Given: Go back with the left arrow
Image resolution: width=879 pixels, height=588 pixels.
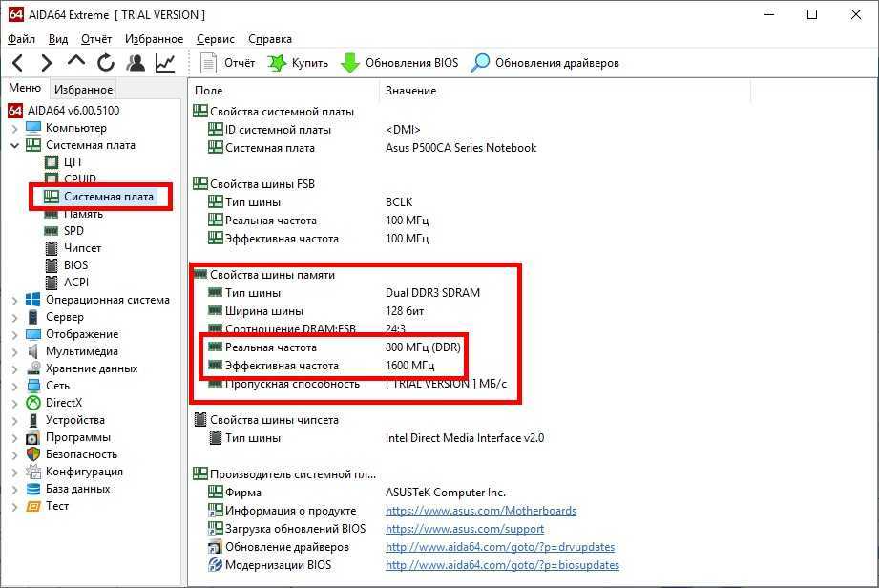Looking at the screenshot, I should click(18, 63).
